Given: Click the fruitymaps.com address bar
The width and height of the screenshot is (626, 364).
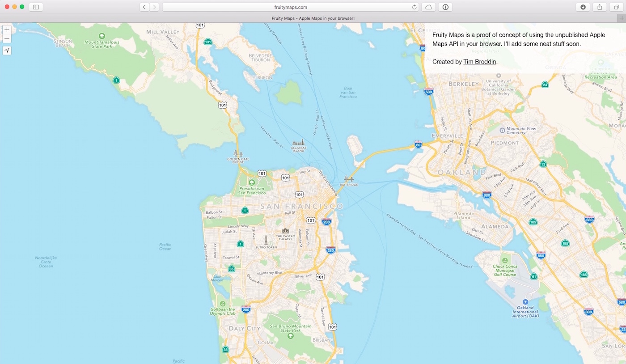Looking at the screenshot, I should (291, 7).
